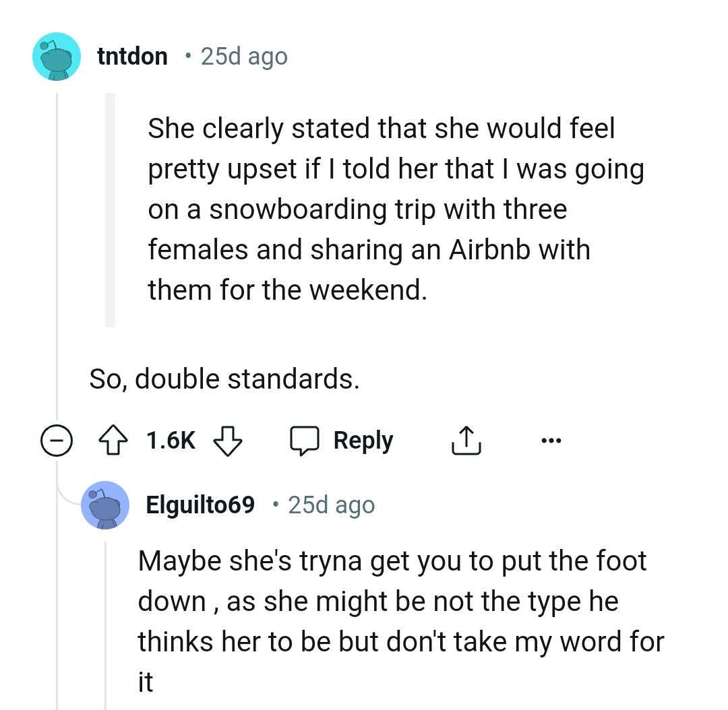The width and height of the screenshot is (728, 710).
Task: Select the username tntdon
Action: (133, 56)
